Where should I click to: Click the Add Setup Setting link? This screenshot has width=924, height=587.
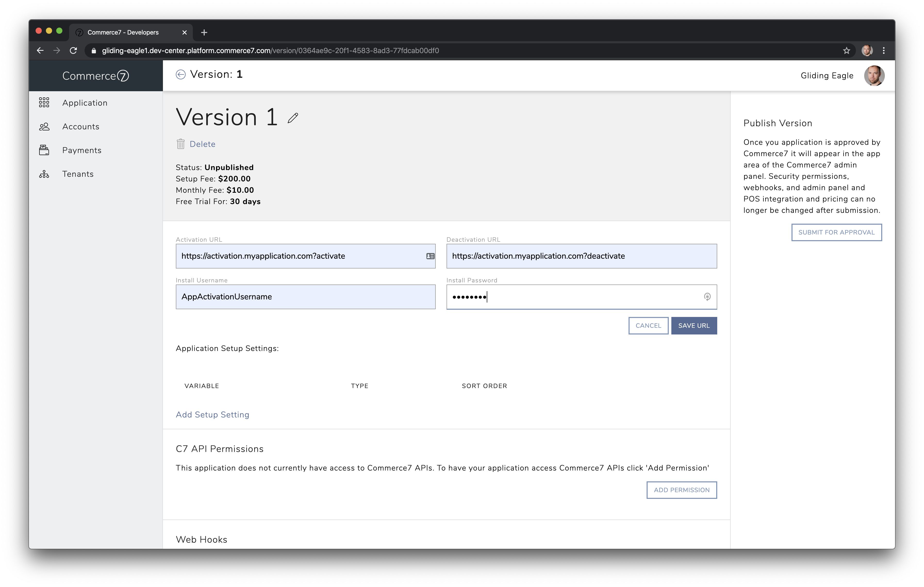coord(212,415)
